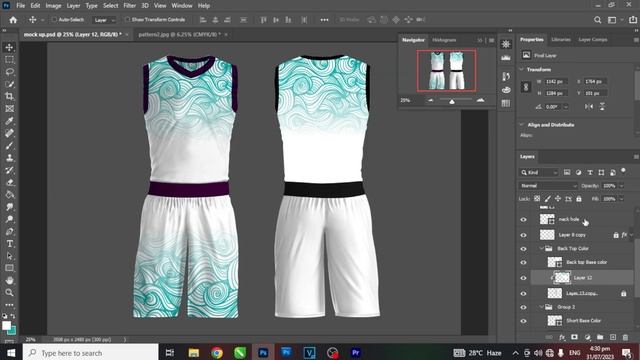Click the foreground color swatch
This screenshot has height=360, width=640.
coord(6,326)
